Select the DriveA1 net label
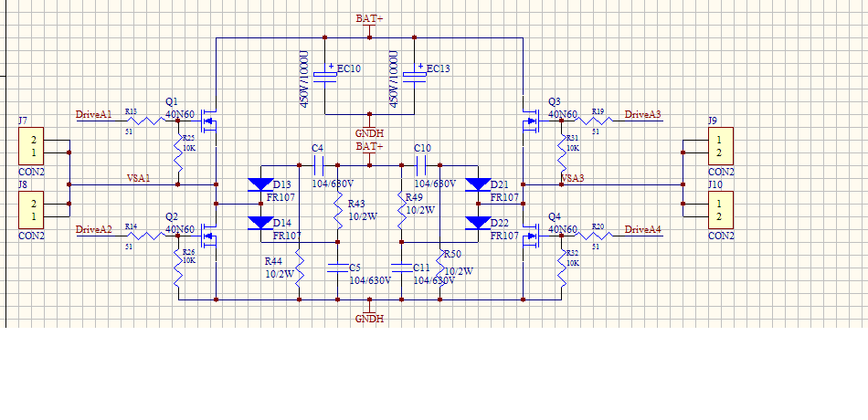Viewport: 868px width, 420px height. pyautogui.click(x=93, y=114)
